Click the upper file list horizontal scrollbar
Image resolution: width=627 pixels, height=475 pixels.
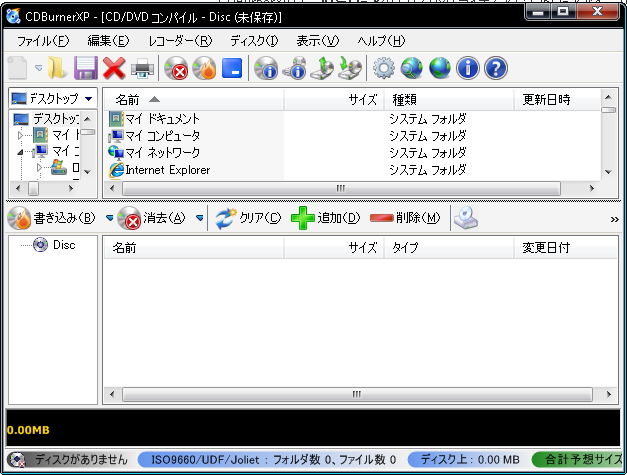pos(341,188)
